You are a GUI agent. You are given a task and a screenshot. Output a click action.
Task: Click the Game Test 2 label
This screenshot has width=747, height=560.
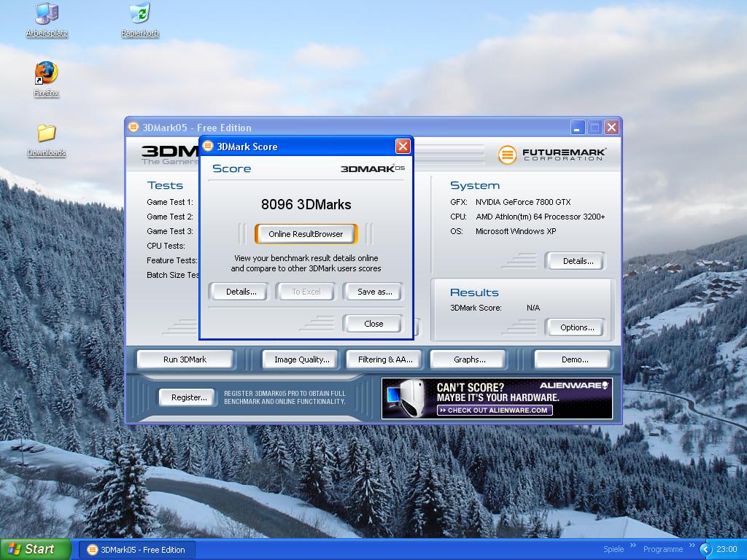coord(169,217)
